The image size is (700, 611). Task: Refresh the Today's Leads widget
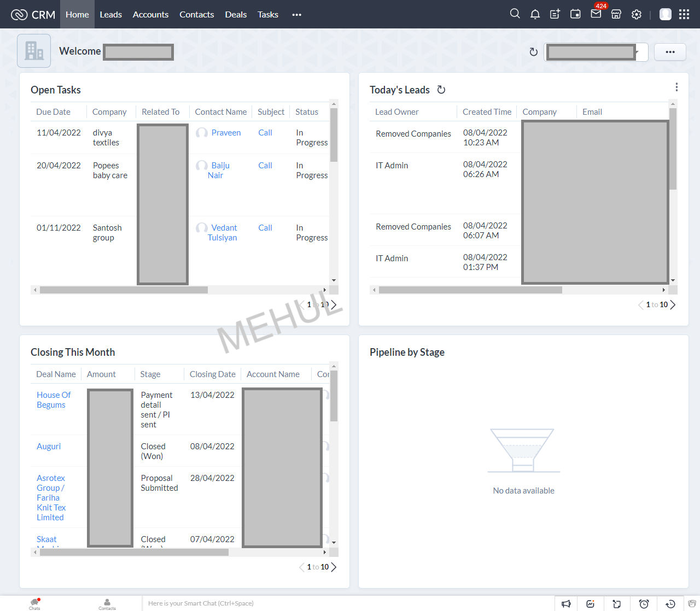[x=441, y=89]
